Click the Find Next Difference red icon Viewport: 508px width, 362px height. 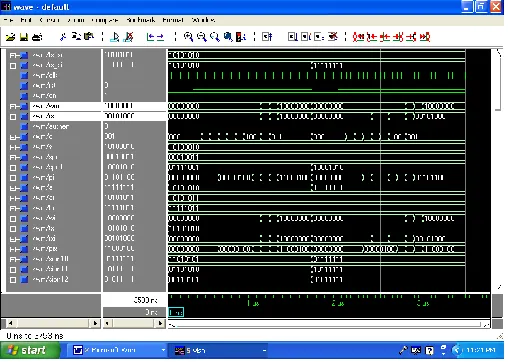(411, 37)
